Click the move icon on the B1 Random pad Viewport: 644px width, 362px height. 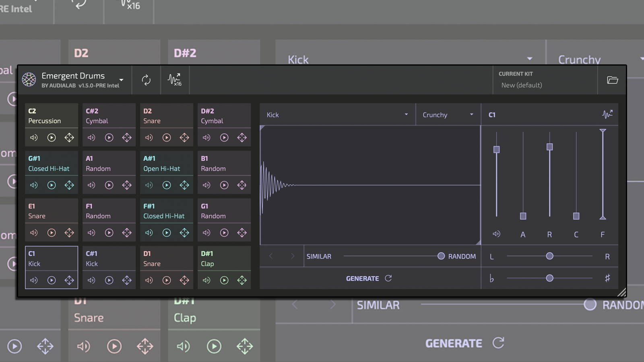click(x=242, y=185)
